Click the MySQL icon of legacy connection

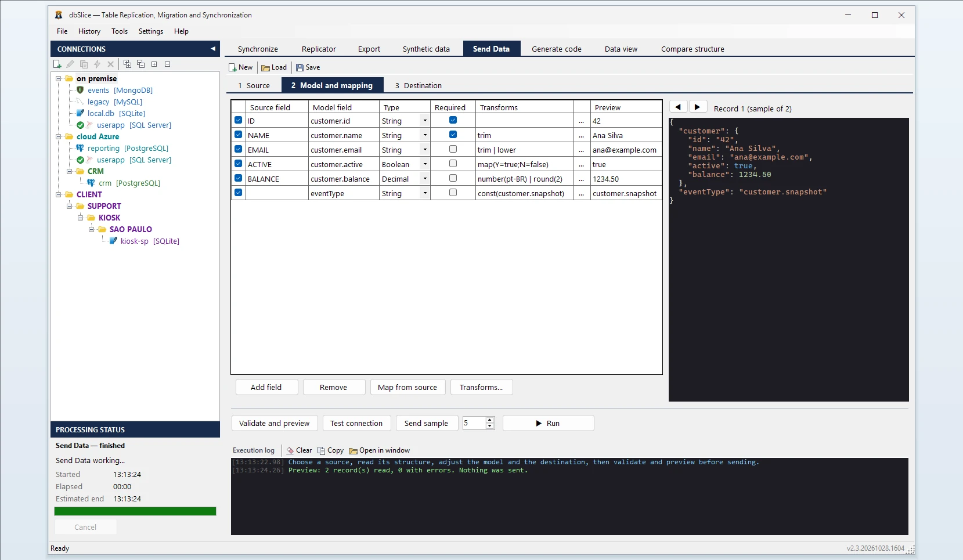[81, 102]
